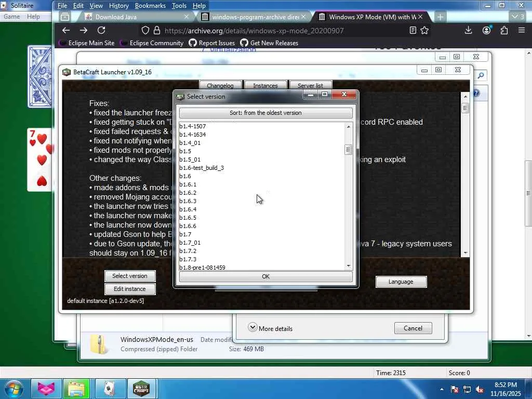Click the Language button in BetaCraft
The width and height of the screenshot is (532, 399).
pos(401,282)
